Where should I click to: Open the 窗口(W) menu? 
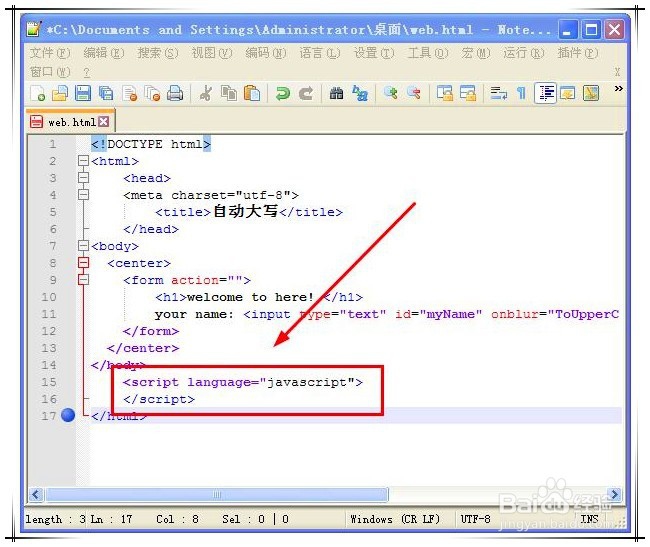(x=50, y=72)
